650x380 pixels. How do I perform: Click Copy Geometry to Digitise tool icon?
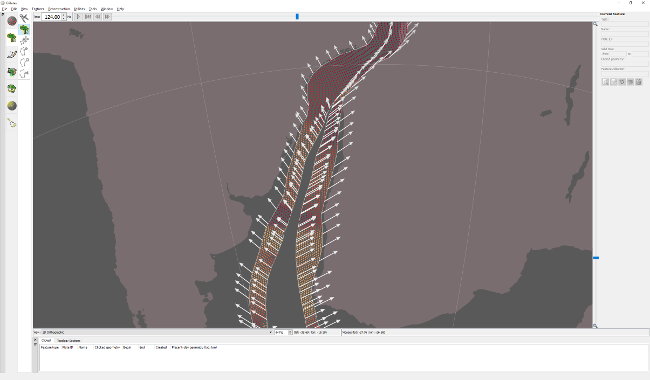tap(622, 82)
